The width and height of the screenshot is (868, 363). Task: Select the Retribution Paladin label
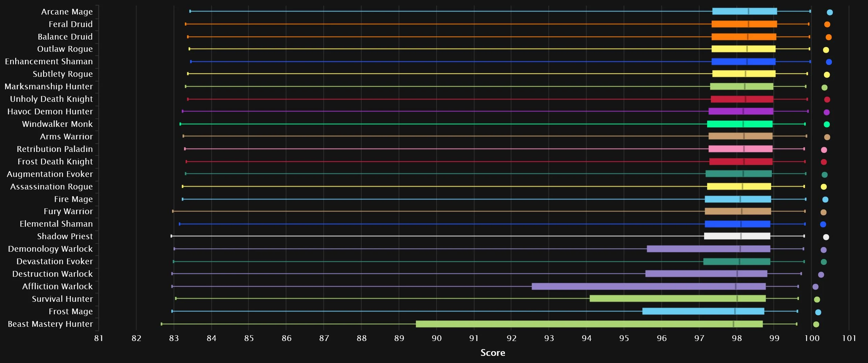pyautogui.click(x=55, y=149)
